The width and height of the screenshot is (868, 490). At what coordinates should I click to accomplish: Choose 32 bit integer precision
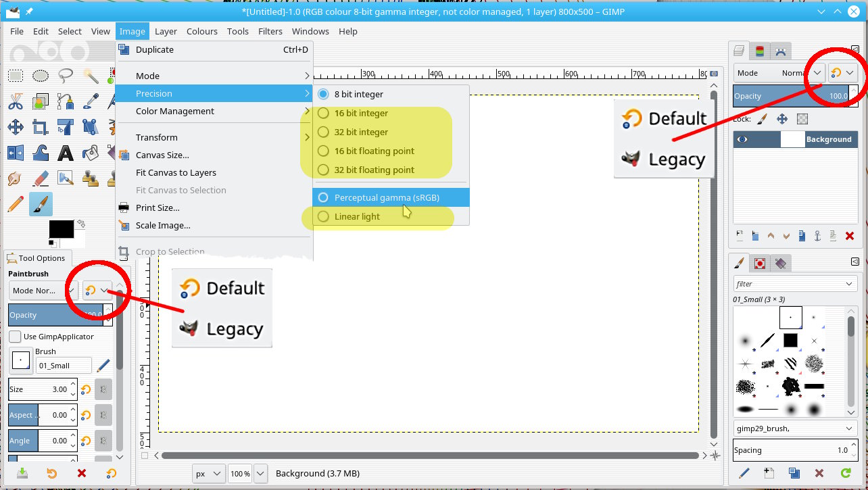point(361,132)
